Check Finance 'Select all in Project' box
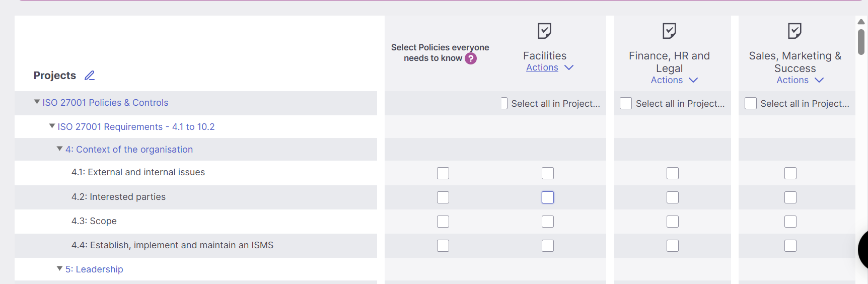The image size is (868, 284). (626, 103)
